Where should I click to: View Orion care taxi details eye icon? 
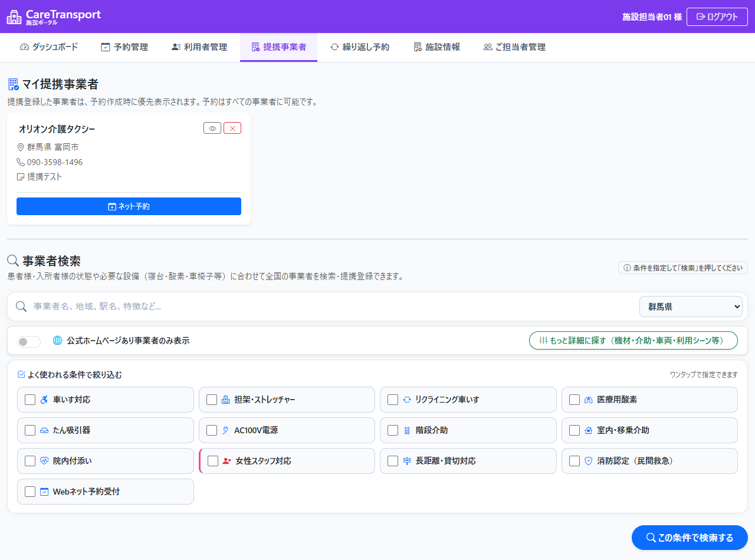pyautogui.click(x=212, y=128)
